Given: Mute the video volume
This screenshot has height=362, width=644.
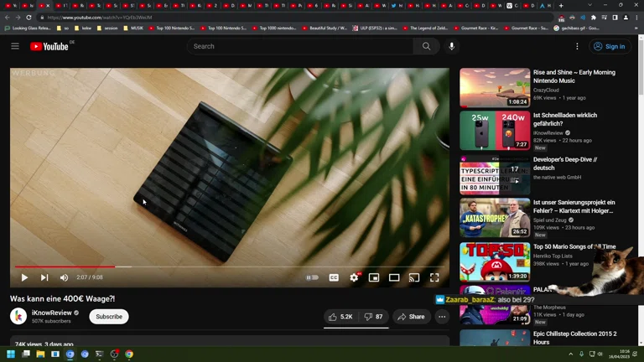Looking at the screenshot, I should pyautogui.click(x=65, y=277).
